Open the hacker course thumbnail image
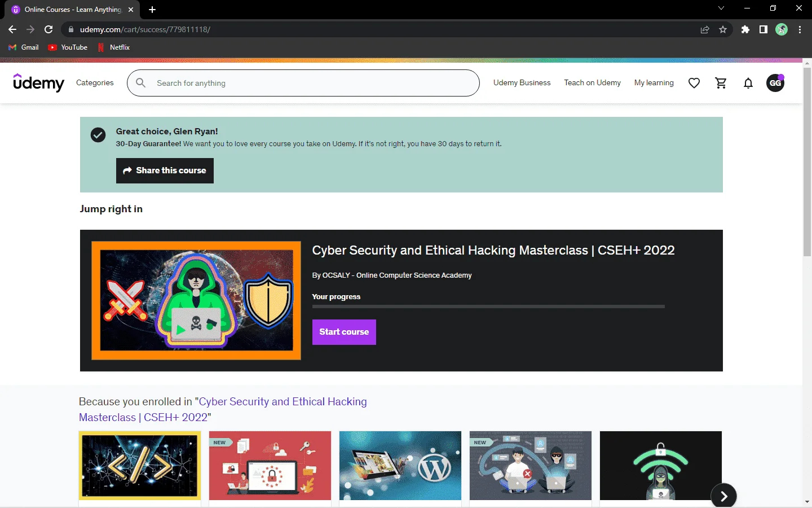This screenshot has height=508, width=812. click(x=196, y=301)
